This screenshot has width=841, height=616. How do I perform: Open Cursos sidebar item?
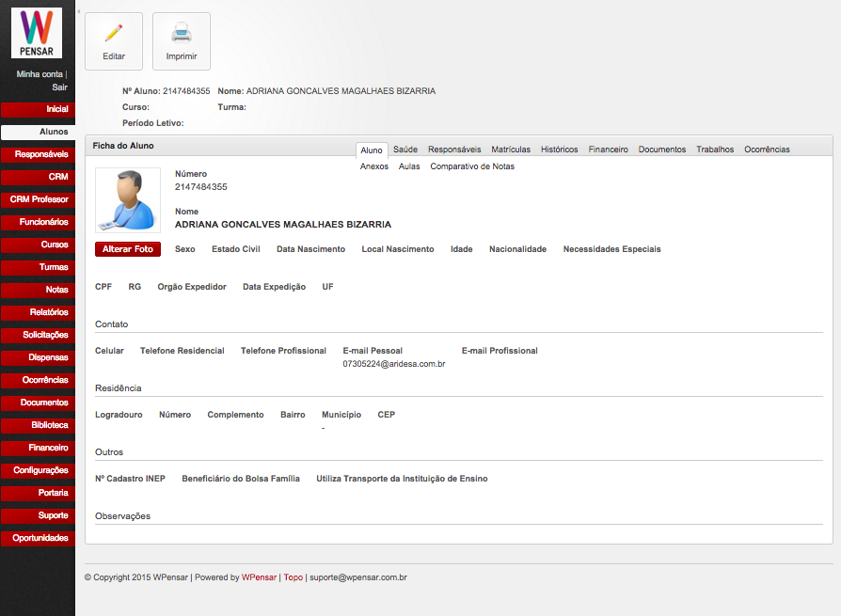[38, 245]
